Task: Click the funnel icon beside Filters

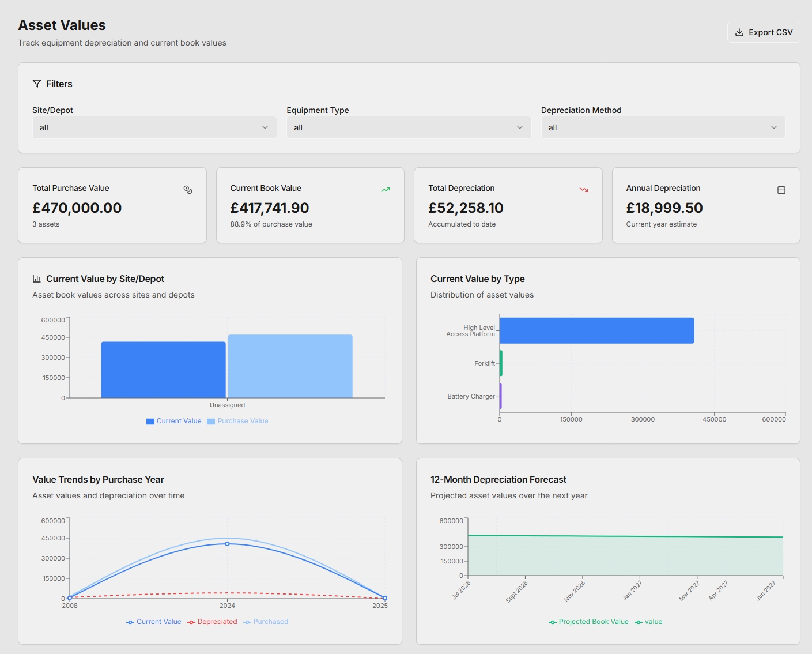Action: [37, 84]
